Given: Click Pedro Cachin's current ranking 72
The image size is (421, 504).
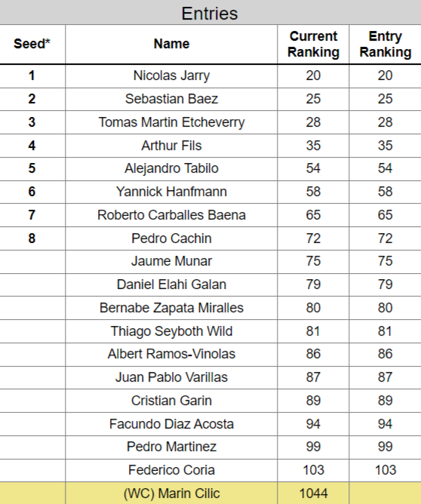Looking at the screenshot, I should coord(313,238).
